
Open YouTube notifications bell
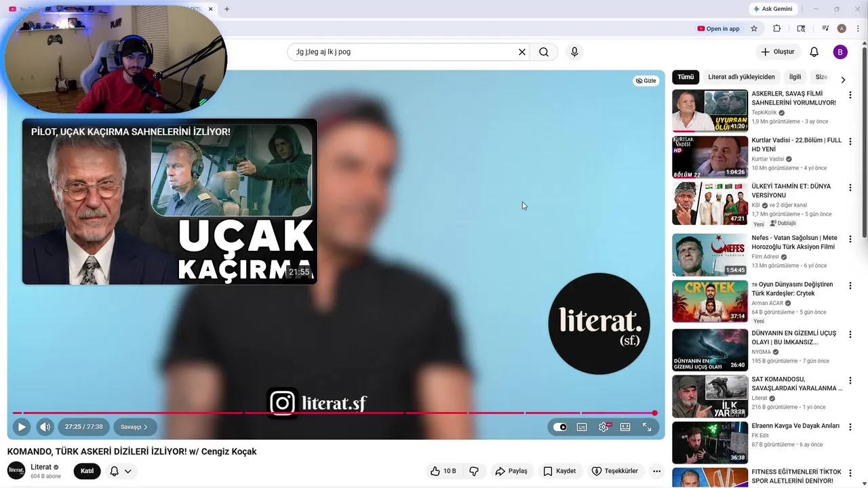(x=814, y=52)
